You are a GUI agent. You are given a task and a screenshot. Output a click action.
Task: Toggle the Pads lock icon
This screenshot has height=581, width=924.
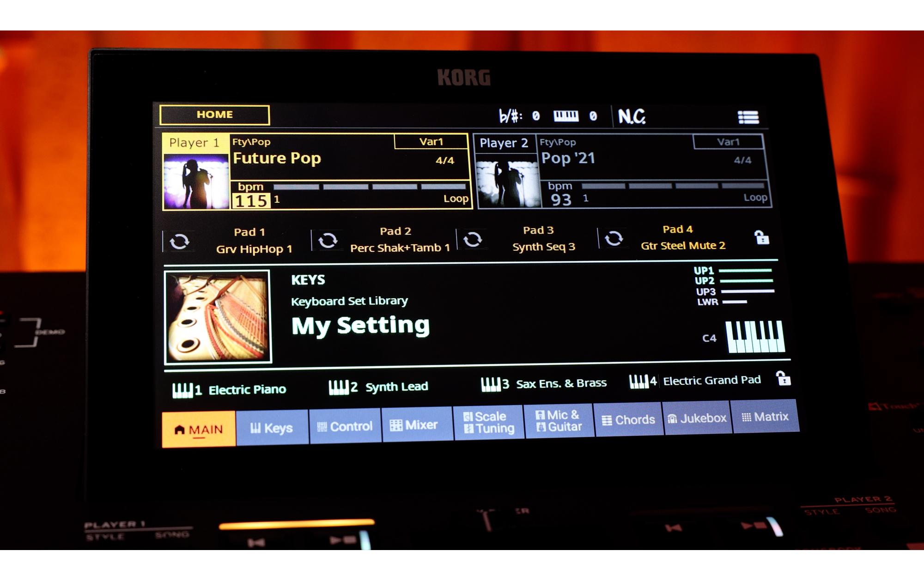click(761, 237)
